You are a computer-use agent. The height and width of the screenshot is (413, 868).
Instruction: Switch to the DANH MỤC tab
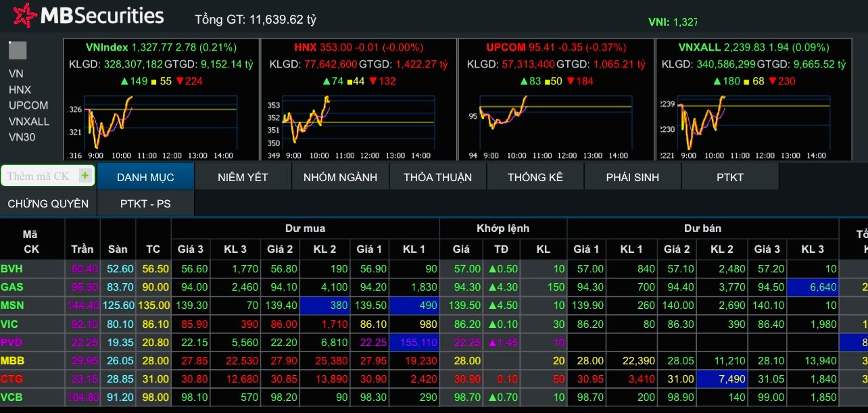(145, 177)
